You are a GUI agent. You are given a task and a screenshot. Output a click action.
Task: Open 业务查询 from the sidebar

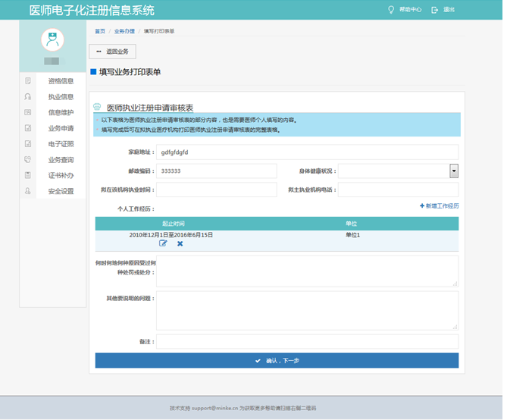click(x=61, y=160)
